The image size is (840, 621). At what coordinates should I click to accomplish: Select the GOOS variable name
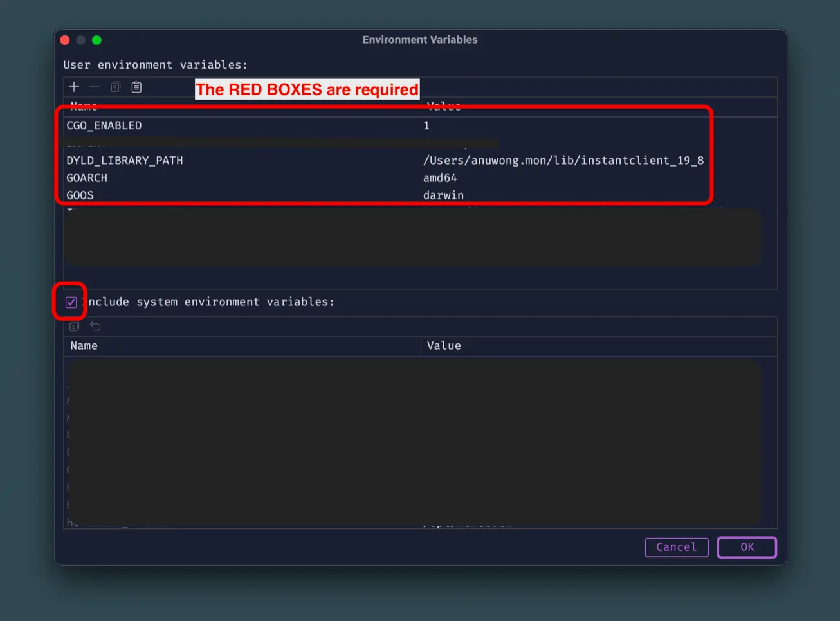80,195
